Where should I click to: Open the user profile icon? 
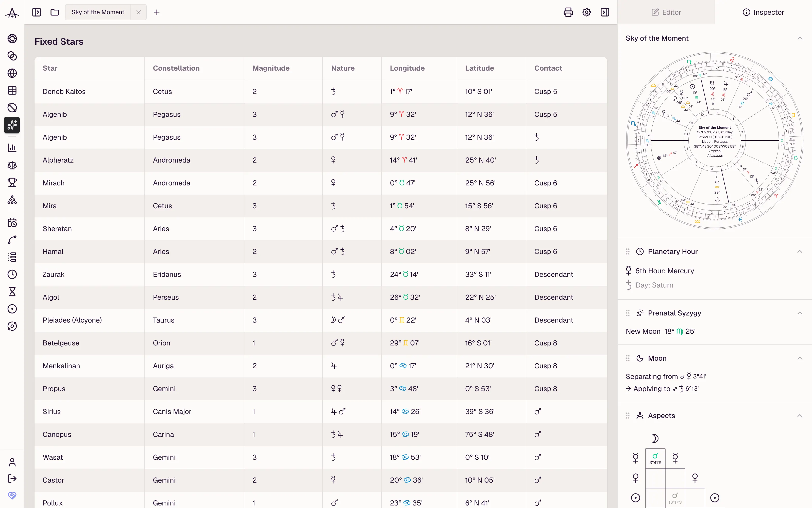12,463
